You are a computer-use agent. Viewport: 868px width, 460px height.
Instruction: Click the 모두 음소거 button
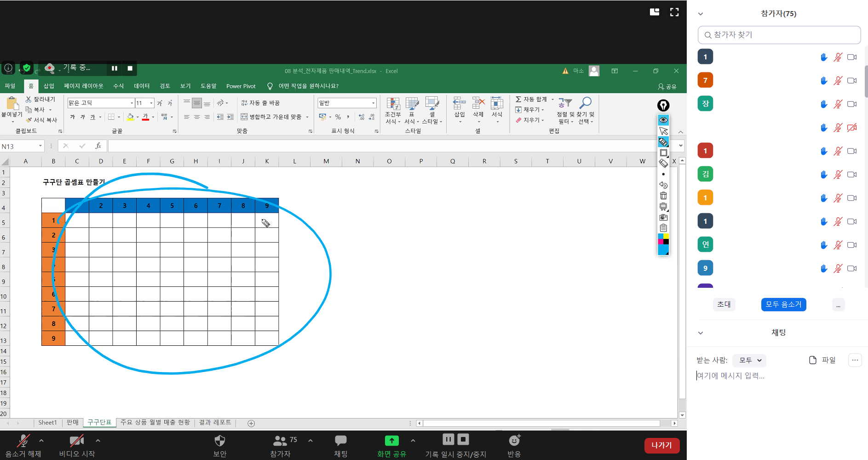pos(783,304)
